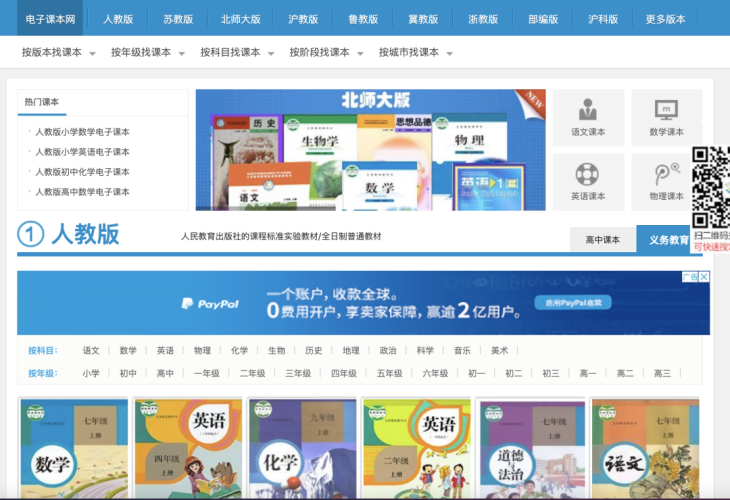The height and width of the screenshot is (500, 730).
Task: Open the 人教版小学数学电子课本 link
Action: [82, 132]
